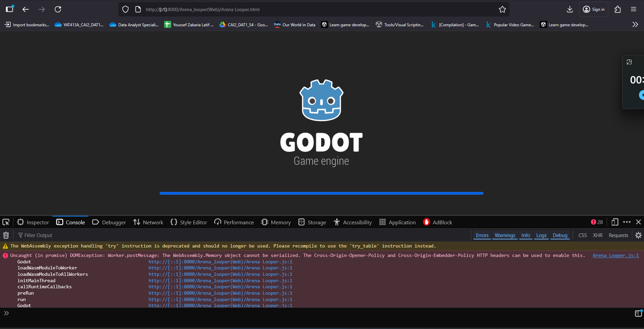644x329 pixels.
Task: Open the AdBlock devtools tab
Action: tap(438, 222)
